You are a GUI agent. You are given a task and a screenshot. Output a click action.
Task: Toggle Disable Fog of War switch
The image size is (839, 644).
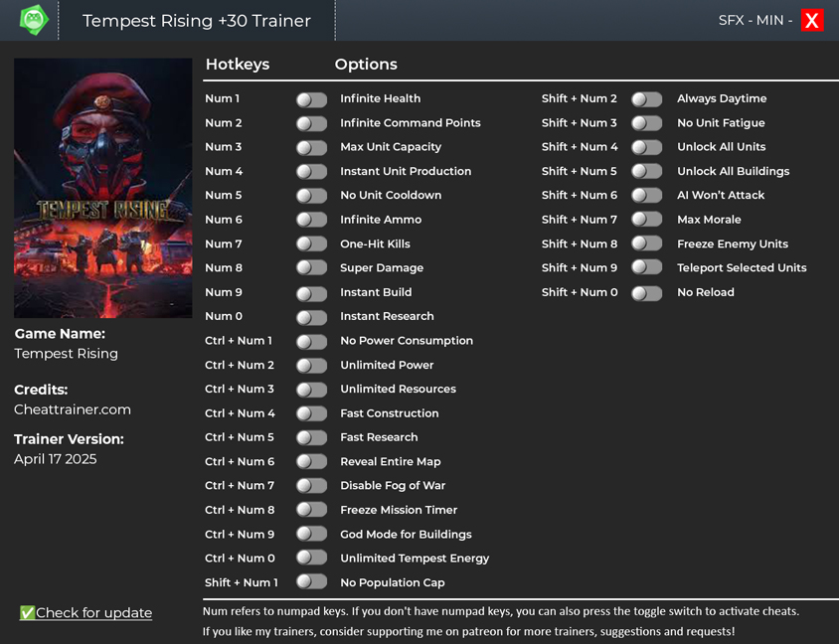pos(311,486)
